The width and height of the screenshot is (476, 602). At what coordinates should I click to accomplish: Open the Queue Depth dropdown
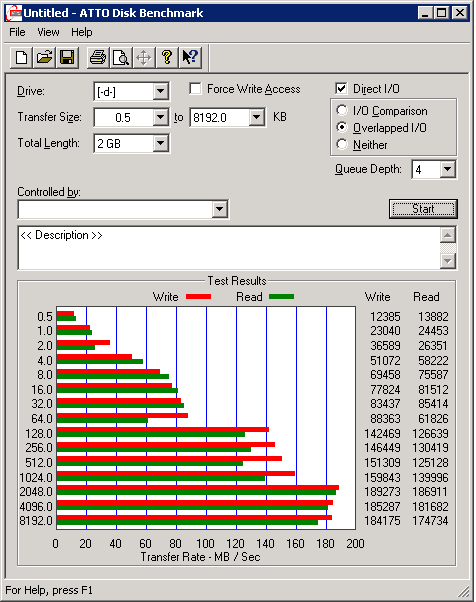point(447,169)
